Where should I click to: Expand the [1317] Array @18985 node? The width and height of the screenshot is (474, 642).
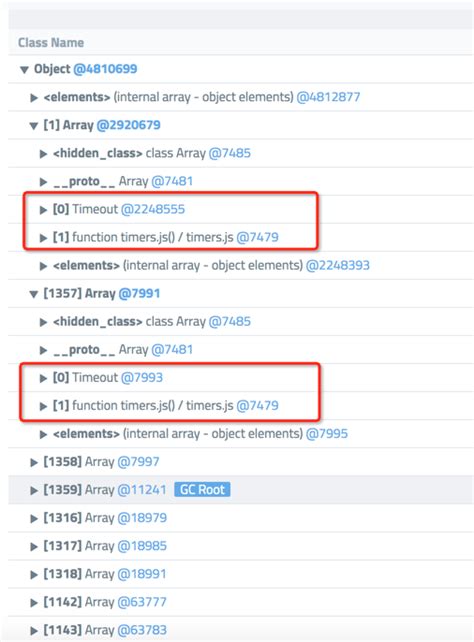tap(34, 547)
